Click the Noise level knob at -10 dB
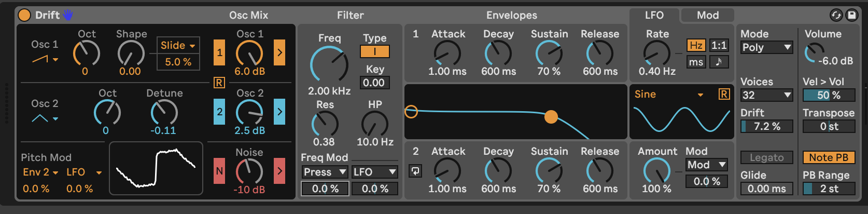Screen dimensions: 868x214 [249, 172]
